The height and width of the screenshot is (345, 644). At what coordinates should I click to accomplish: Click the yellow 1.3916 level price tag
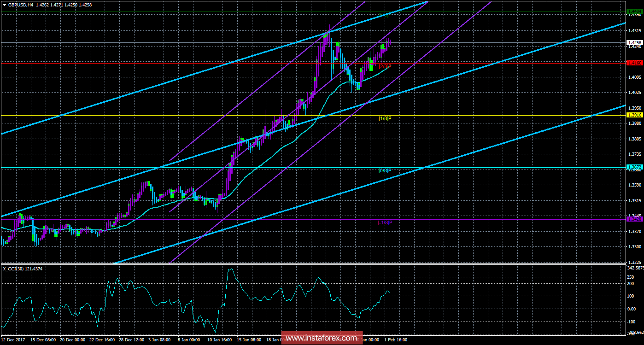tap(635, 115)
